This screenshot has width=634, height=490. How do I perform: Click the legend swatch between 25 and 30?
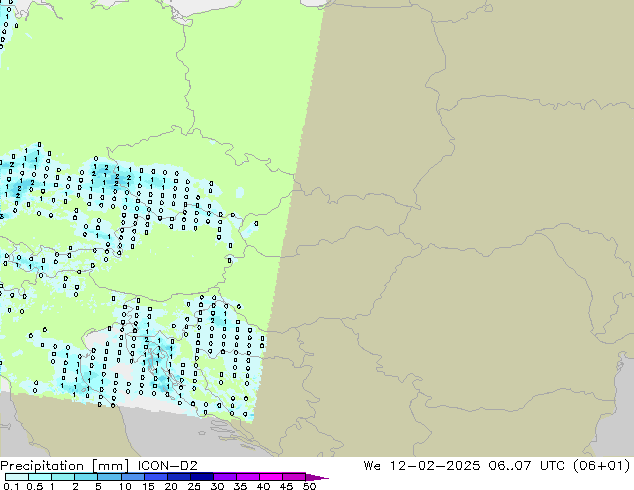[201, 477]
